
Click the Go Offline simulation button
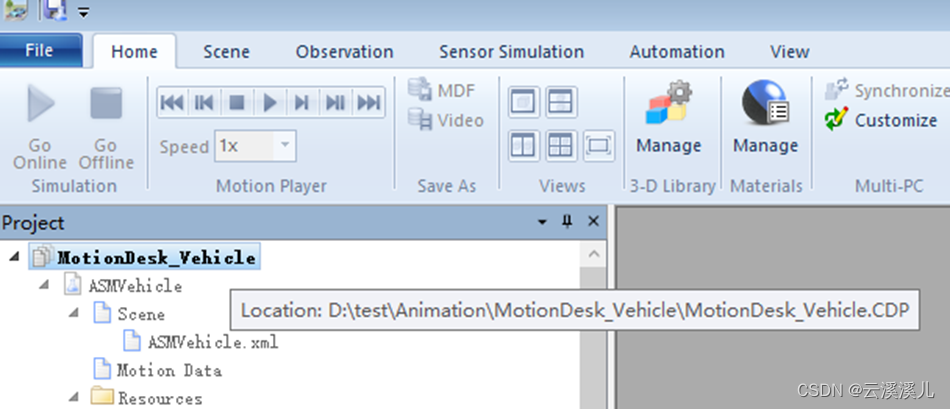click(x=106, y=128)
